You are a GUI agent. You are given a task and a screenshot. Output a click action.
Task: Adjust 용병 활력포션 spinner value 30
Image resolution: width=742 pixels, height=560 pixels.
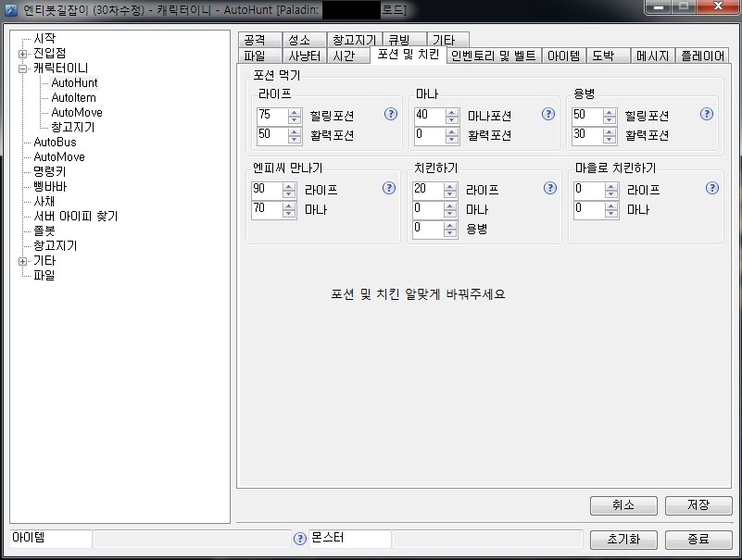coord(594,135)
